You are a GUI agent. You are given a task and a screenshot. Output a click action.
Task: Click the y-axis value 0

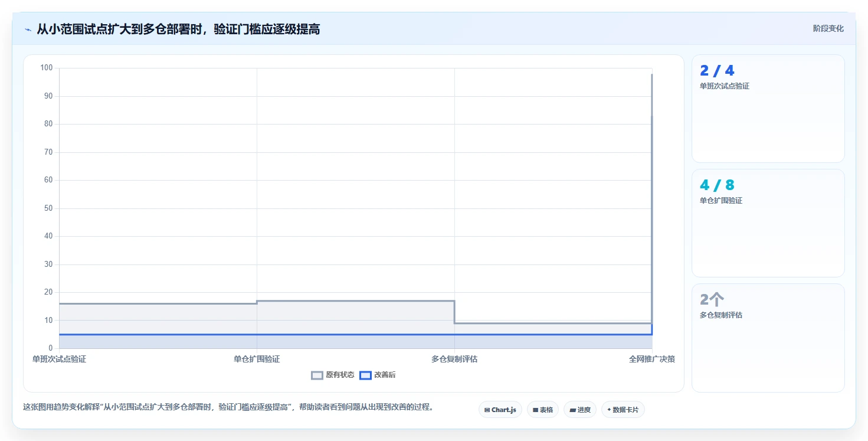pos(51,348)
